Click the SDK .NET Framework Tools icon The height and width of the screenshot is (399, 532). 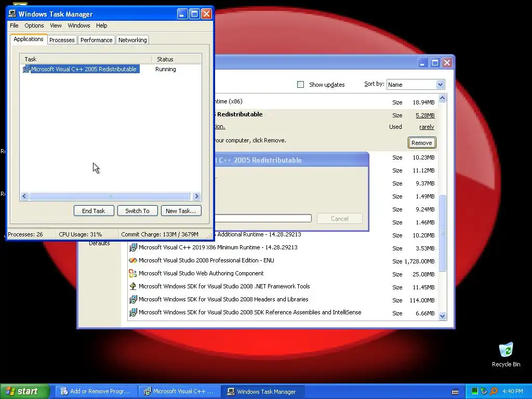click(132, 286)
